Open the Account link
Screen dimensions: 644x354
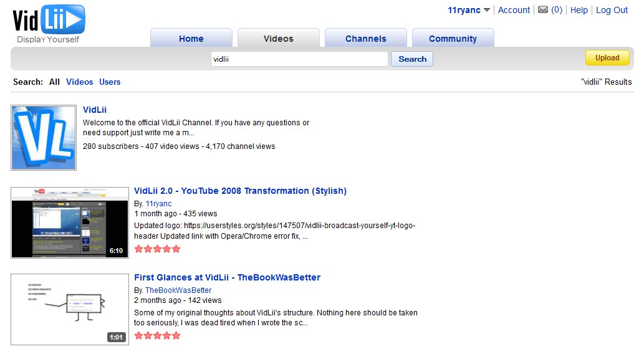[514, 10]
